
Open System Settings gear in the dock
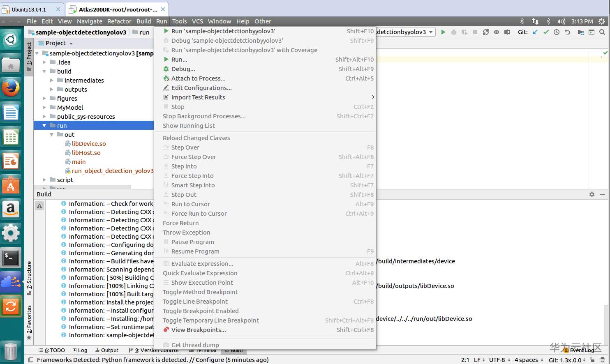pos(11,233)
